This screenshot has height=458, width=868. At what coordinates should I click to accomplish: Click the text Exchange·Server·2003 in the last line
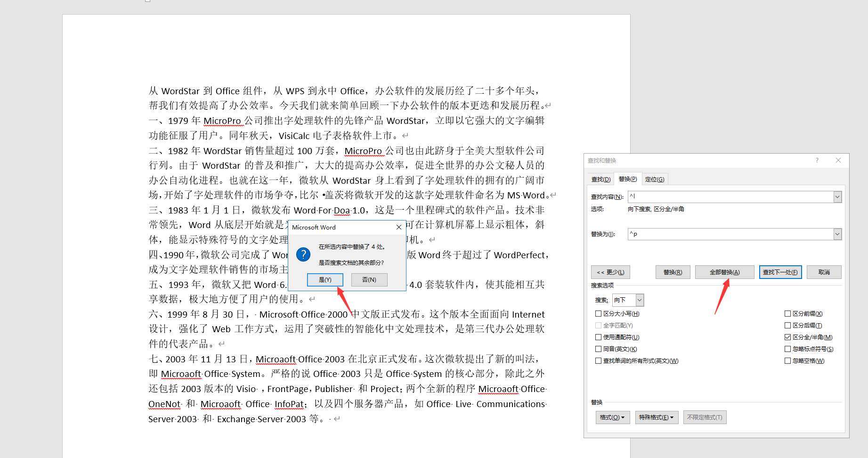261,419
